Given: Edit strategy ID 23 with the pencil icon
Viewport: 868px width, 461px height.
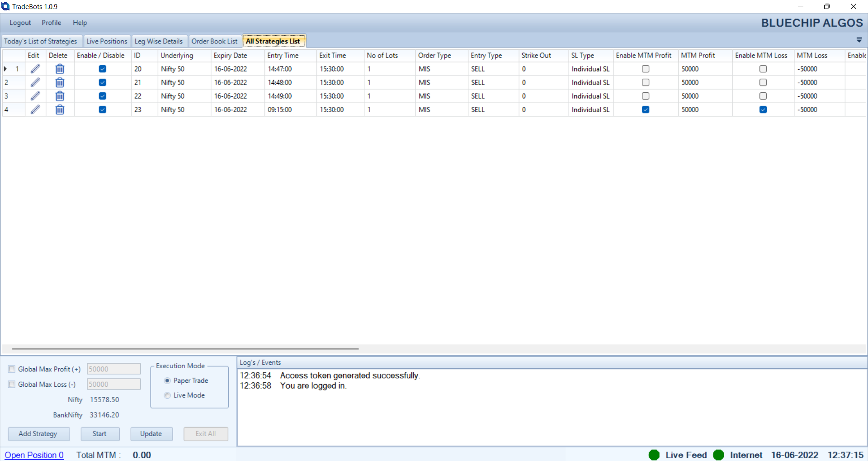Looking at the screenshot, I should 35,109.
